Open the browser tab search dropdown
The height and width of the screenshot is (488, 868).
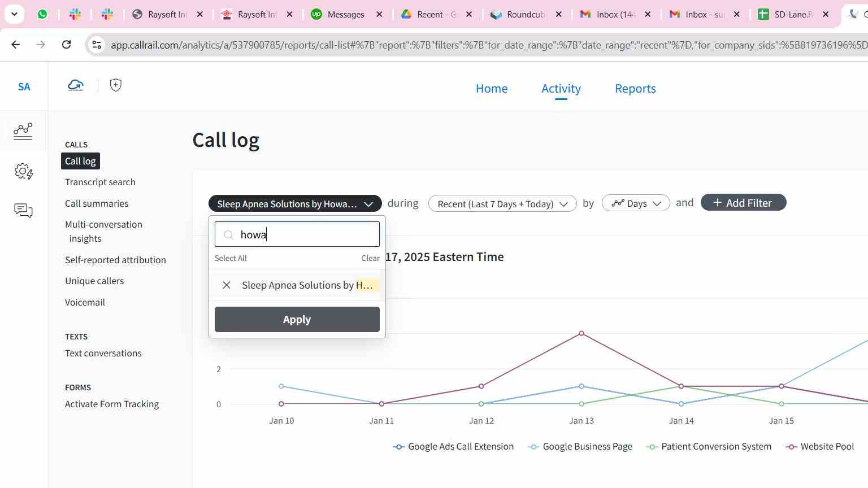click(x=14, y=14)
